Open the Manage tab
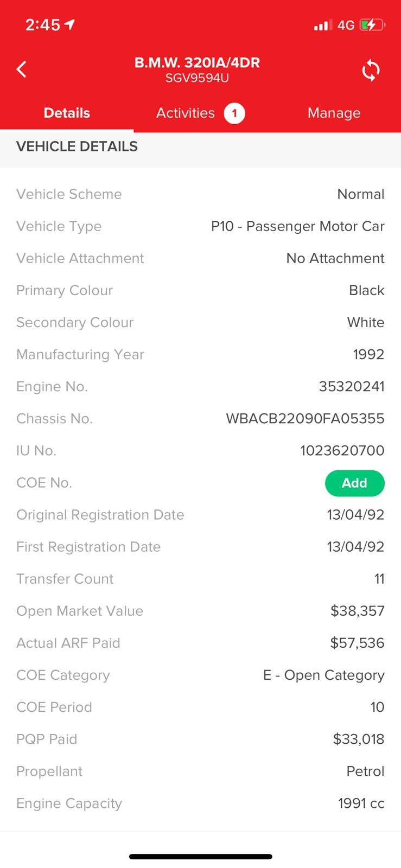Screen dimensions: 401x868 point(334,113)
